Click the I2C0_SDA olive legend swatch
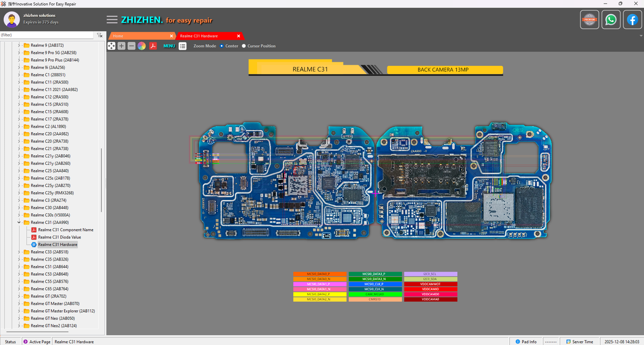The image size is (644, 345). point(431,279)
